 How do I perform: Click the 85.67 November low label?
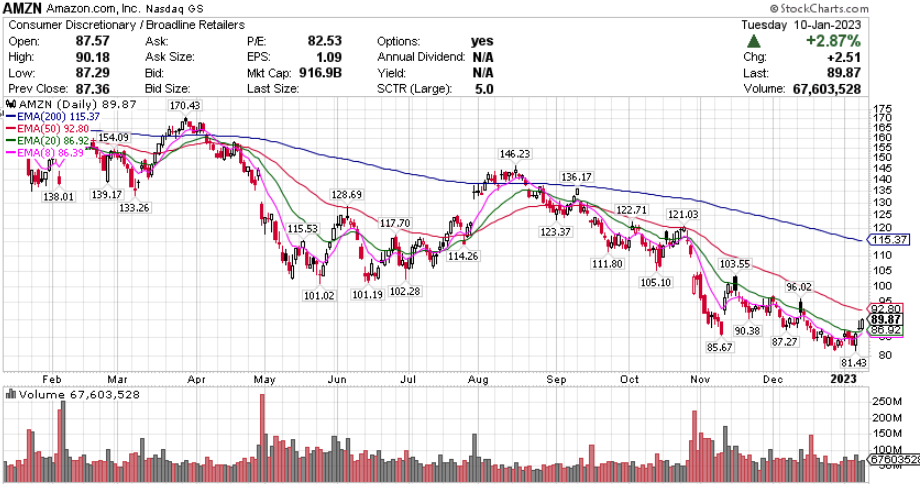(719, 347)
